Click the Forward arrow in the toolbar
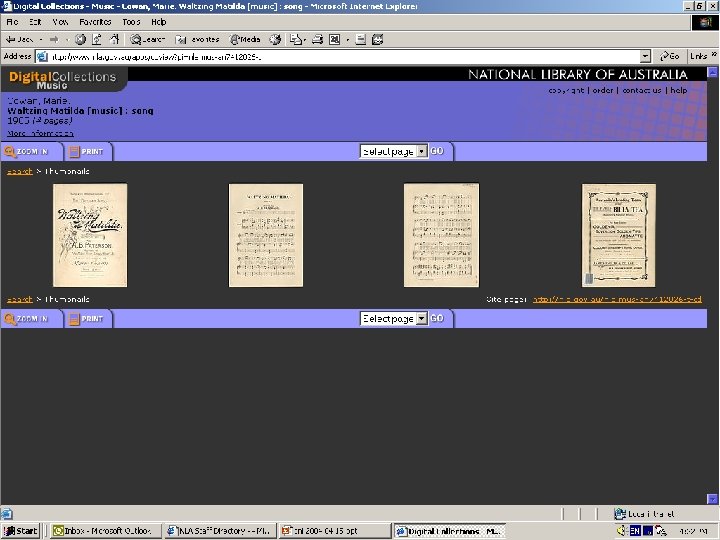The height and width of the screenshot is (540, 720). click(54, 39)
